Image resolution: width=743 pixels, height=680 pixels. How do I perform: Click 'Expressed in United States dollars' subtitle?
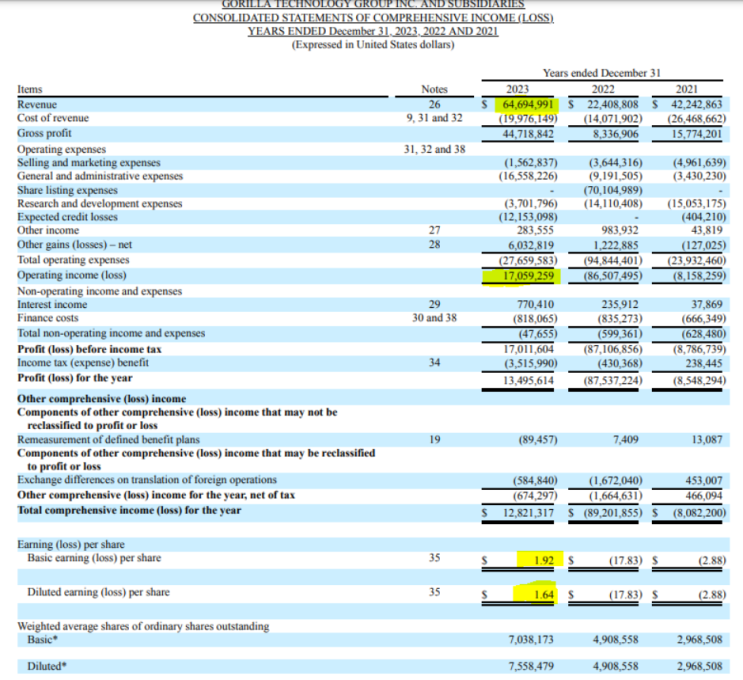[373, 45]
